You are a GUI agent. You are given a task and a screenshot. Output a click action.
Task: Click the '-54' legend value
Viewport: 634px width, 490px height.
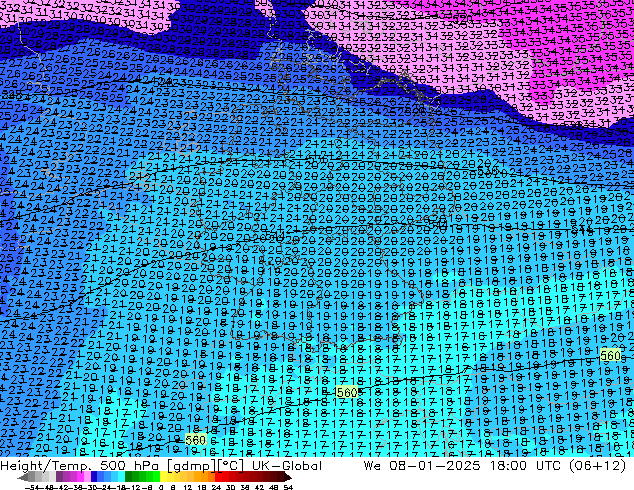(32, 488)
